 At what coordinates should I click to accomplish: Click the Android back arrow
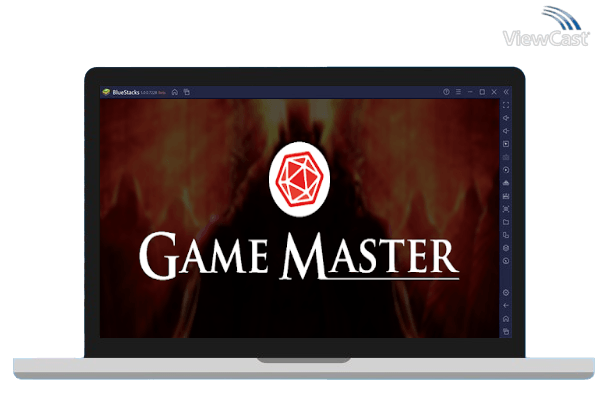[x=506, y=306]
